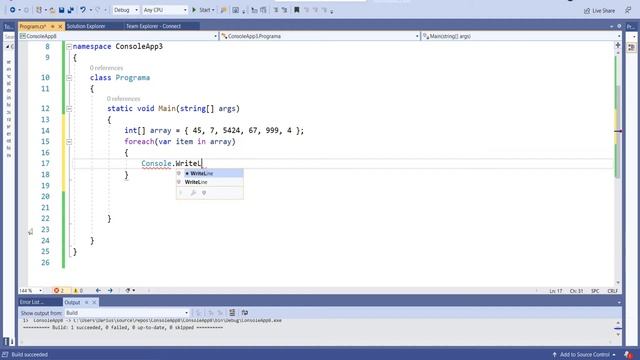Open the ConsoleApp8 project navigation dropdown

pyautogui.click(x=118, y=36)
